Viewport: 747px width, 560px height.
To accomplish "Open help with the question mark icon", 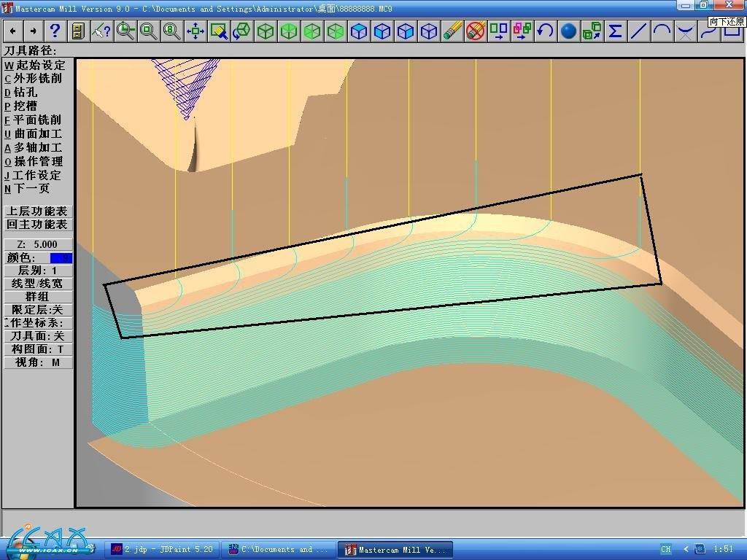I will pos(55,31).
